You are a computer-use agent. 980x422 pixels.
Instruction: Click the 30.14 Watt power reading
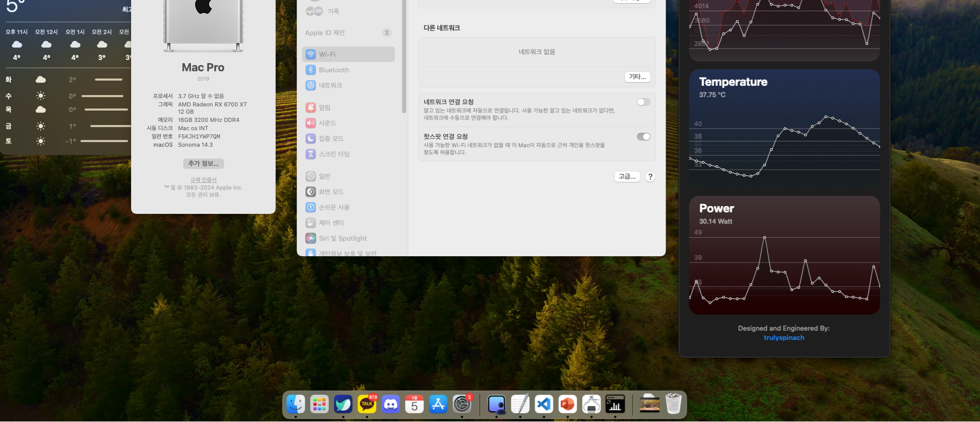click(716, 222)
